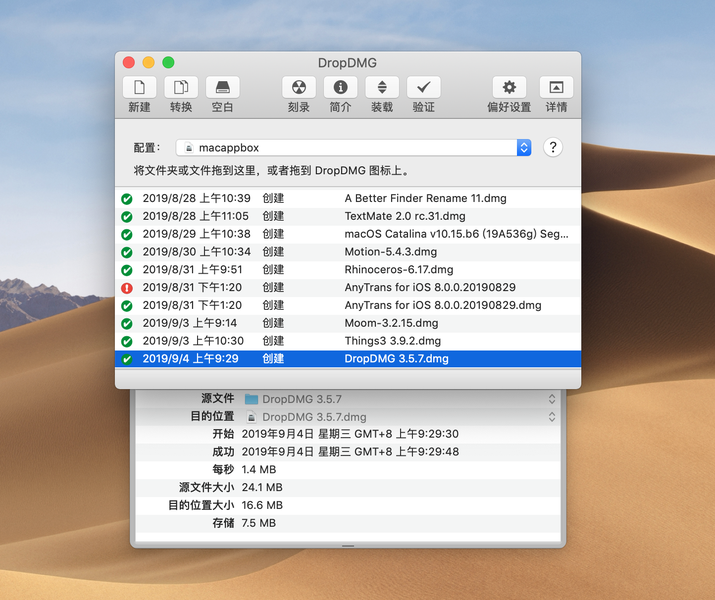Click the 源文件大小 24.1 MB value
Viewport: 715px width, 600px height.
pos(262,487)
